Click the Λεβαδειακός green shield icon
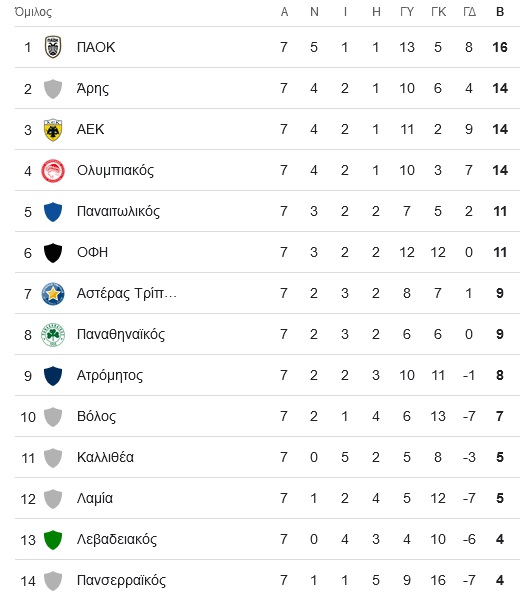Viewport: 520px width, 607px height. coord(53,540)
